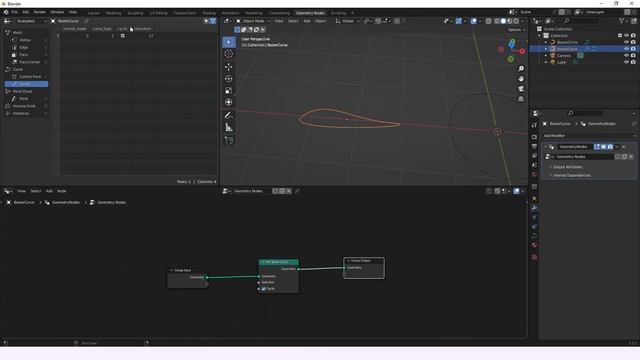Screen dimensions: 640x360
Task: Expand the Output Attributes panel
Action: (567, 167)
